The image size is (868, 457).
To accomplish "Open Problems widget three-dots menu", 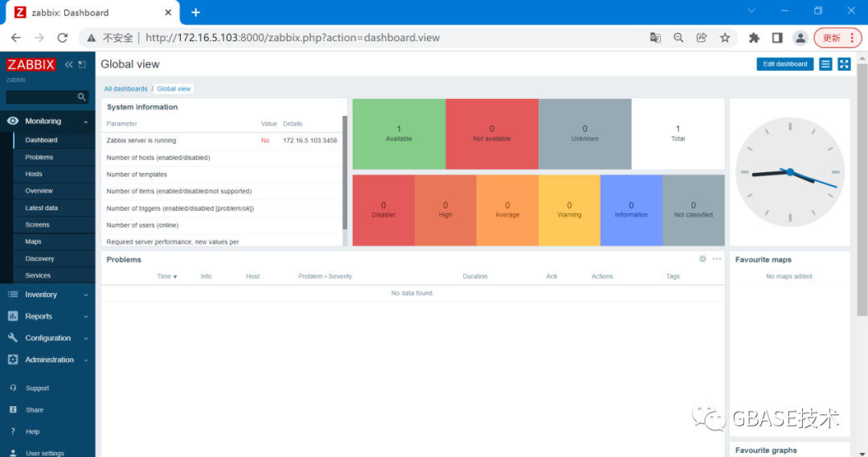I will 717,259.
